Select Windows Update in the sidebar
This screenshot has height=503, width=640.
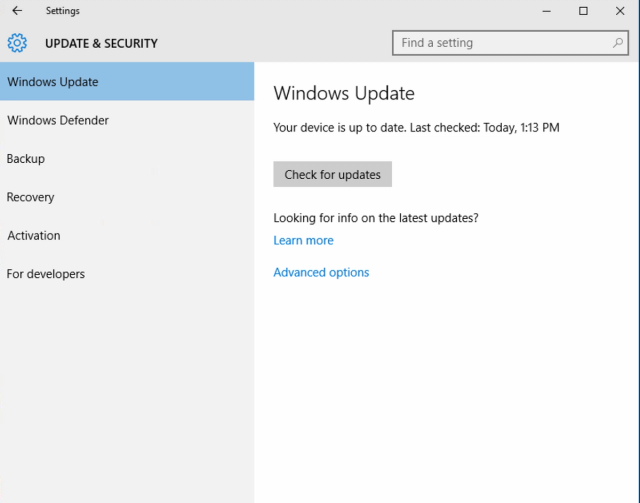pos(127,82)
